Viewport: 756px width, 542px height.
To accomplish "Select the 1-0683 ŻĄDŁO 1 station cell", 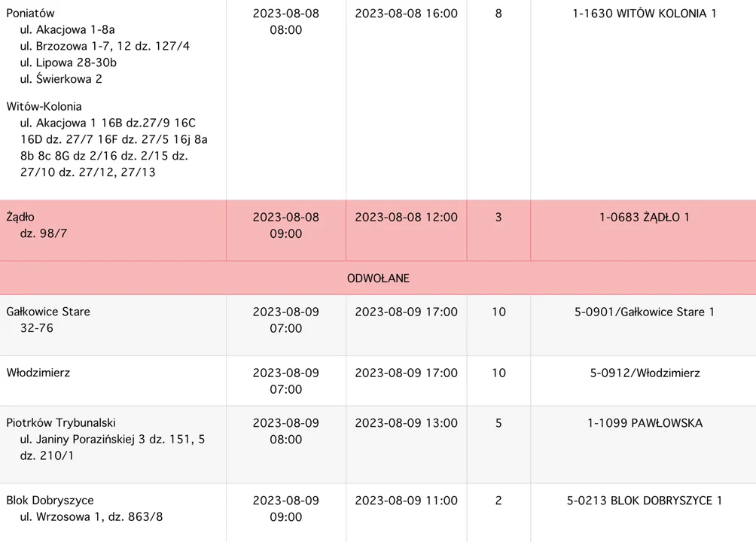I will (644, 217).
